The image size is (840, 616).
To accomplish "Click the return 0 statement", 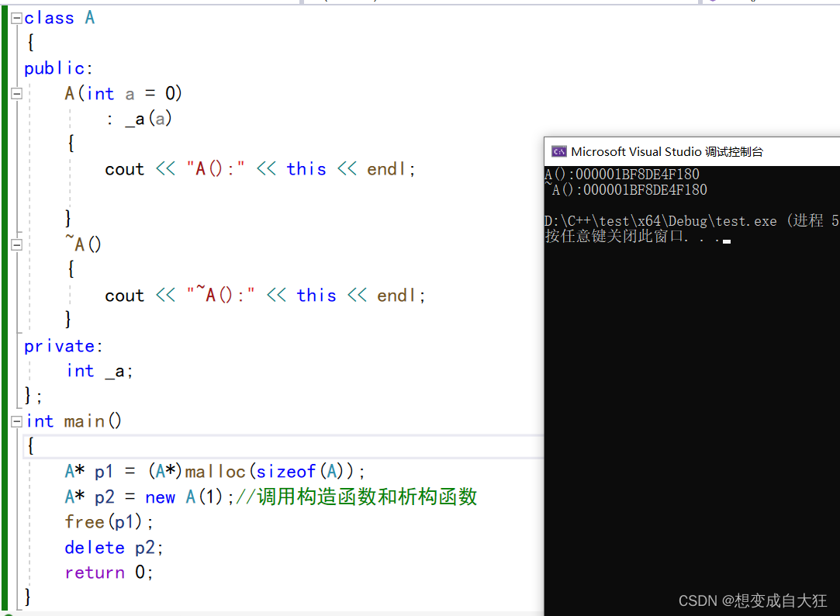I will click(107, 572).
